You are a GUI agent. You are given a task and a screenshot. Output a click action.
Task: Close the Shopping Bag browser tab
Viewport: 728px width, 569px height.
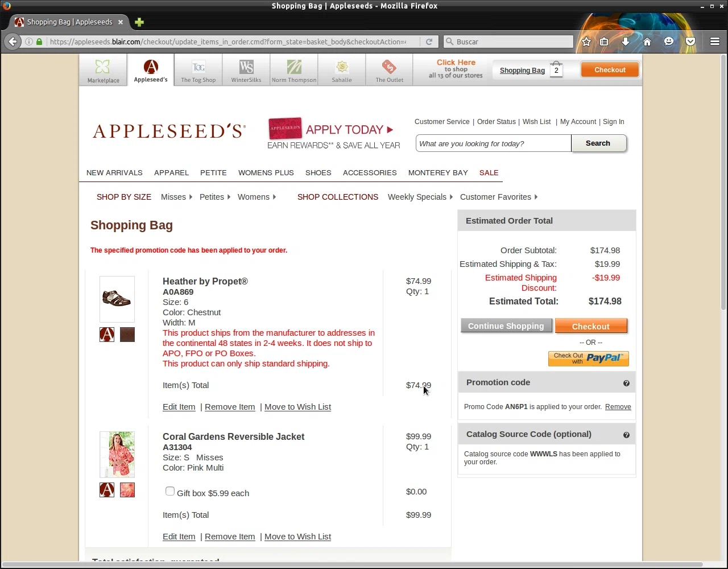(x=121, y=22)
